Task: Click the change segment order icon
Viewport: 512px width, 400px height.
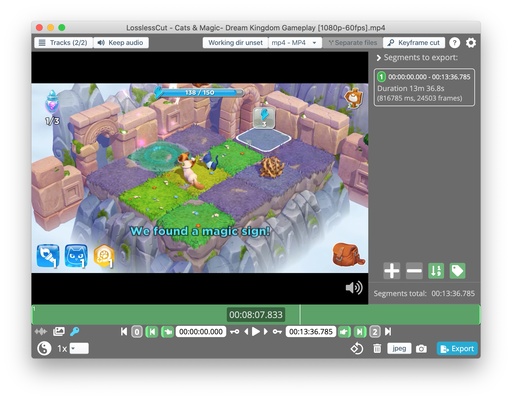Action: pyautogui.click(x=436, y=271)
